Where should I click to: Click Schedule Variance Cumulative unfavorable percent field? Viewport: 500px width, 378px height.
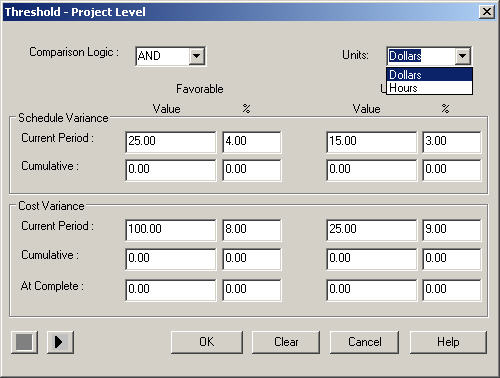(452, 170)
